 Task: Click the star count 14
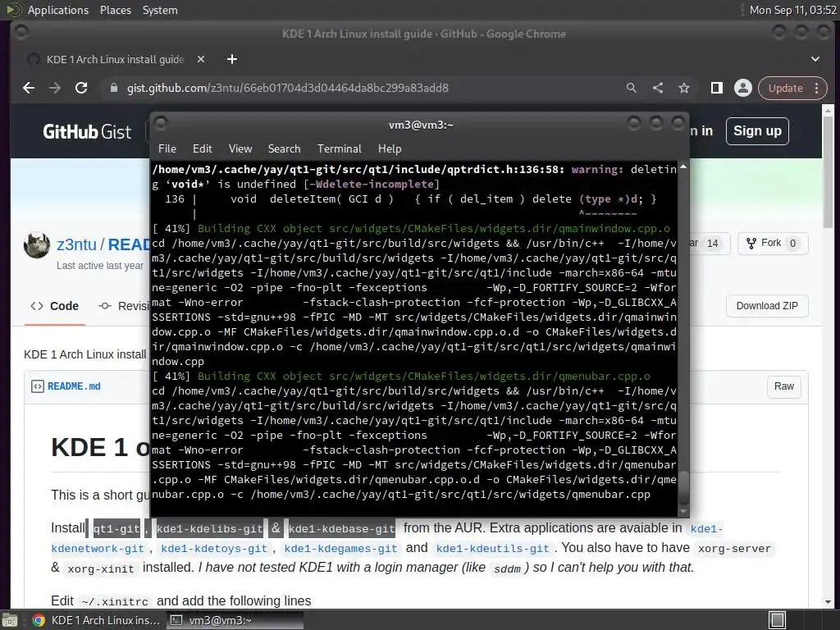713,243
